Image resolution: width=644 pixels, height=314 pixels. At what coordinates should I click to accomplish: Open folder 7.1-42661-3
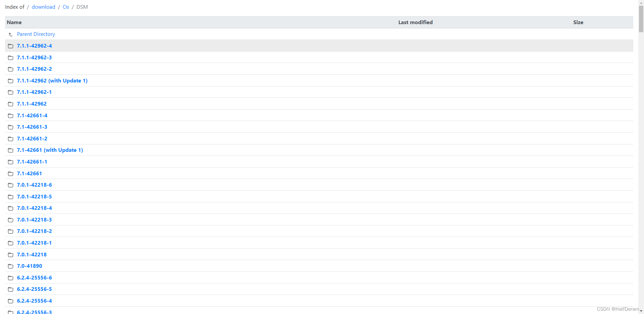tap(32, 127)
